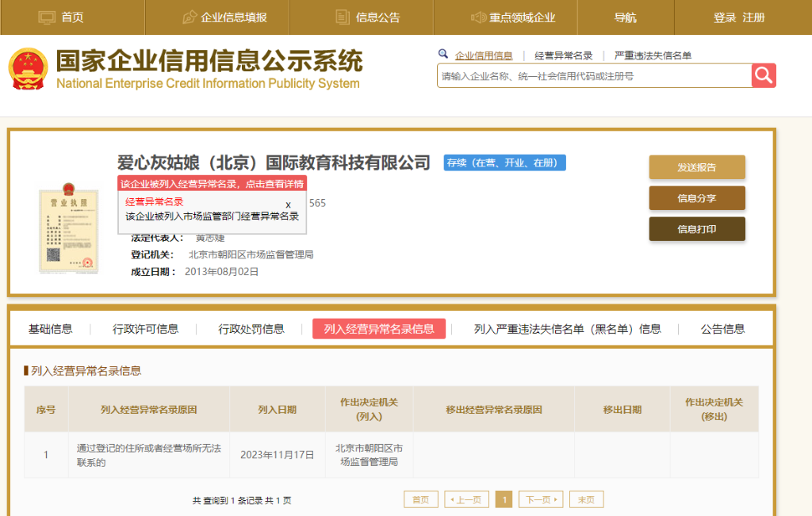Click the 发送报告 button
812x516 pixels.
coord(696,167)
